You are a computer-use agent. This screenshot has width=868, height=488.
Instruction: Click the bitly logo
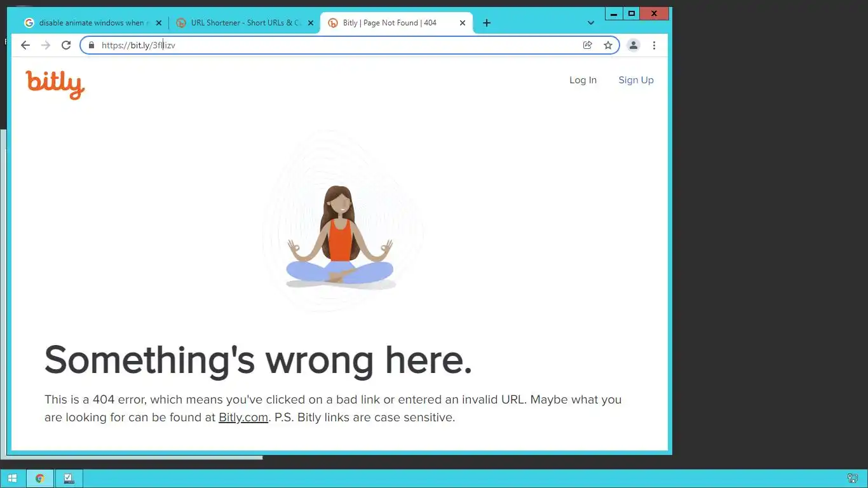55,84
